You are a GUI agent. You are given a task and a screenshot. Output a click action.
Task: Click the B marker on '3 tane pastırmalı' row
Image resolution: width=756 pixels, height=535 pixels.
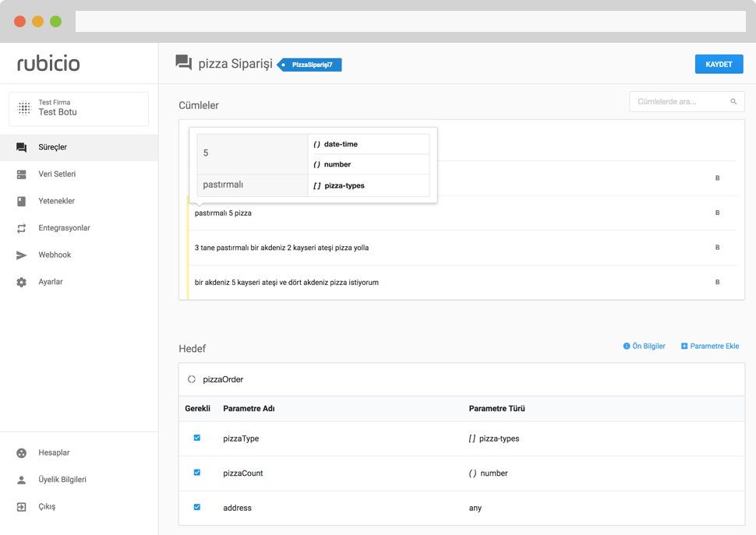coord(718,248)
